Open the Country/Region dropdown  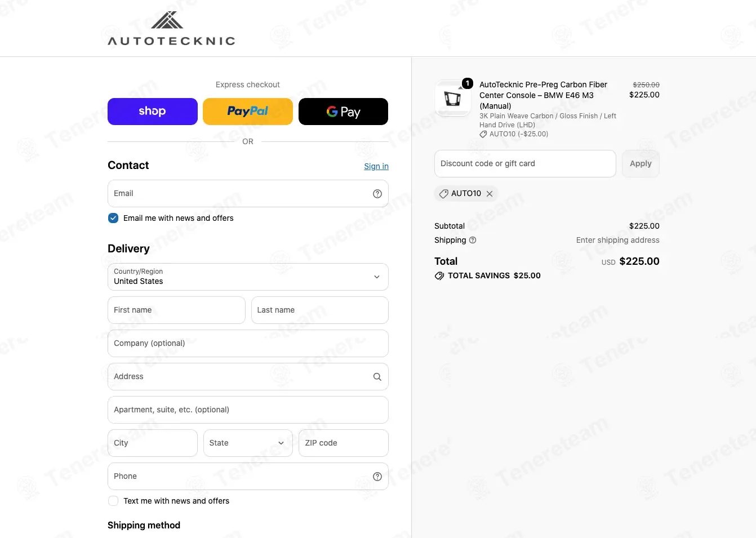pyautogui.click(x=248, y=277)
